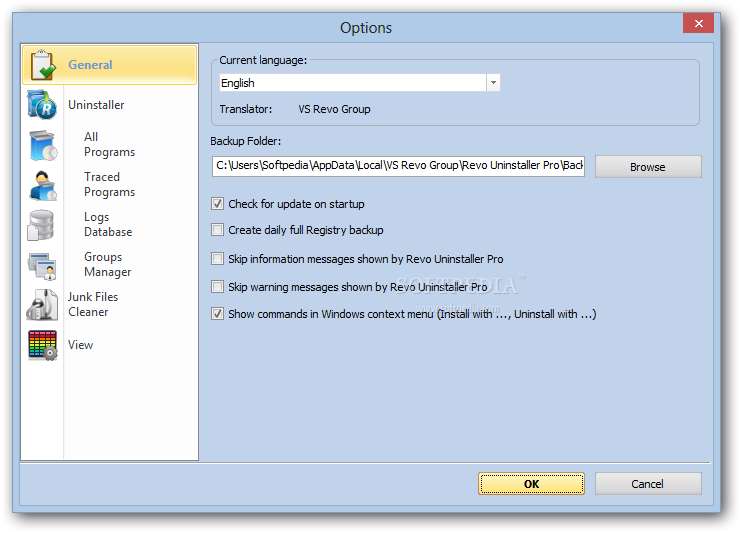Click the 'Current language:' label
Image resolution: width=741 pixels, height=533 pixels.
point(263,60)
